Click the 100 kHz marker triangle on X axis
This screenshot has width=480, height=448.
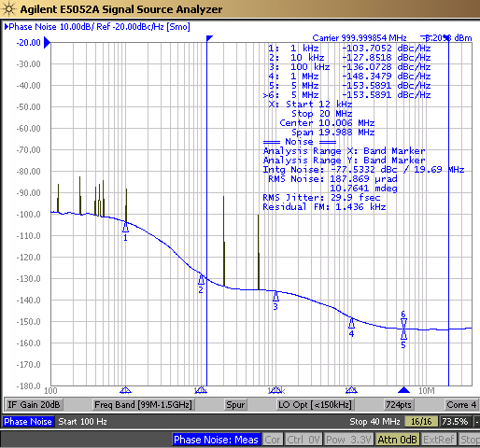click(x=275, y=390)
